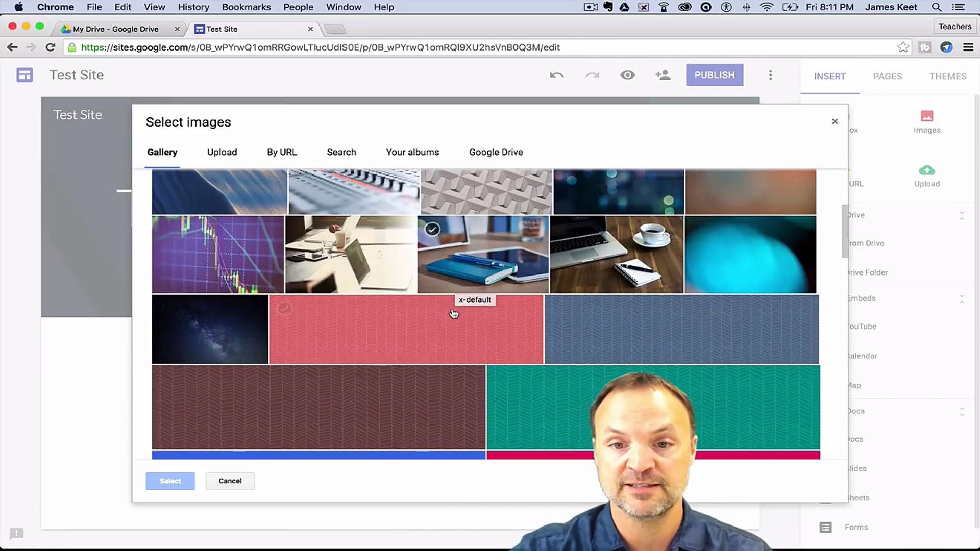
Task: Open site preview eye icon
Action: 627,76
